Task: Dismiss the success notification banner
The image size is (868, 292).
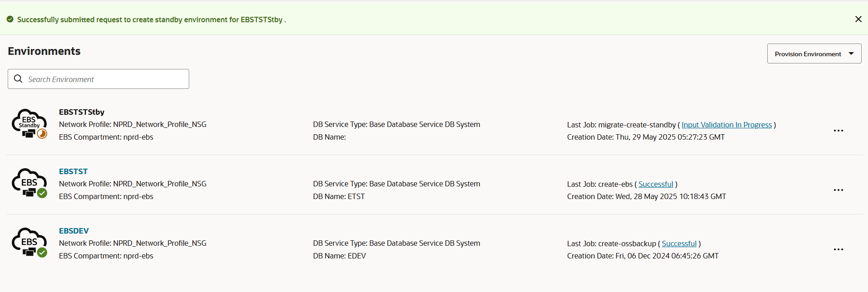Action: 858,19
